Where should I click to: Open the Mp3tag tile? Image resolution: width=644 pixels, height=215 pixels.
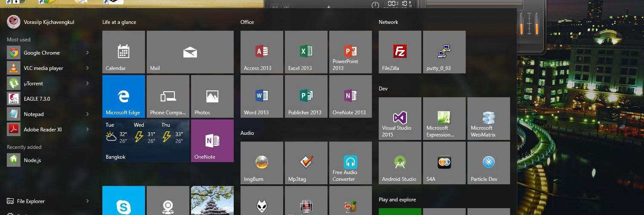coord(306,163)
